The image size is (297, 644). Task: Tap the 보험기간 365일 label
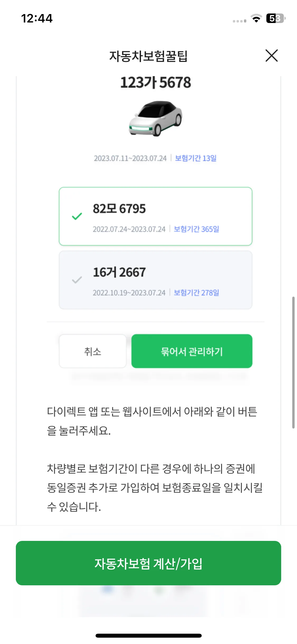click(196, 229)
